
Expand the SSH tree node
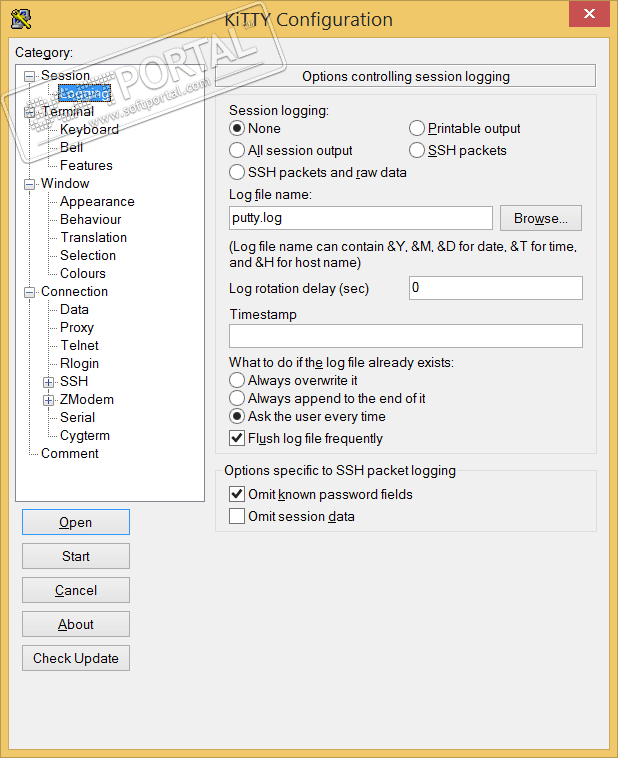pyautogui.click(x=48, y=382)
